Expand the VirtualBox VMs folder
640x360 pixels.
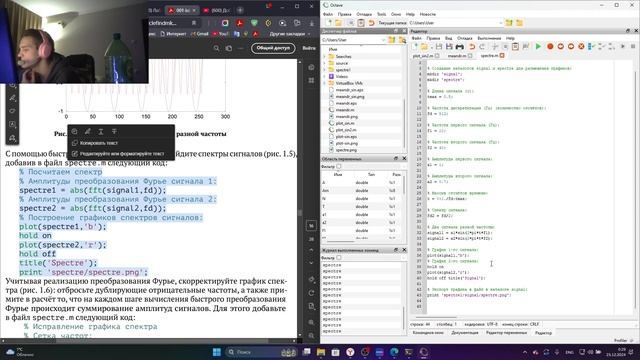pyautogui.click(x=325, y=83)
